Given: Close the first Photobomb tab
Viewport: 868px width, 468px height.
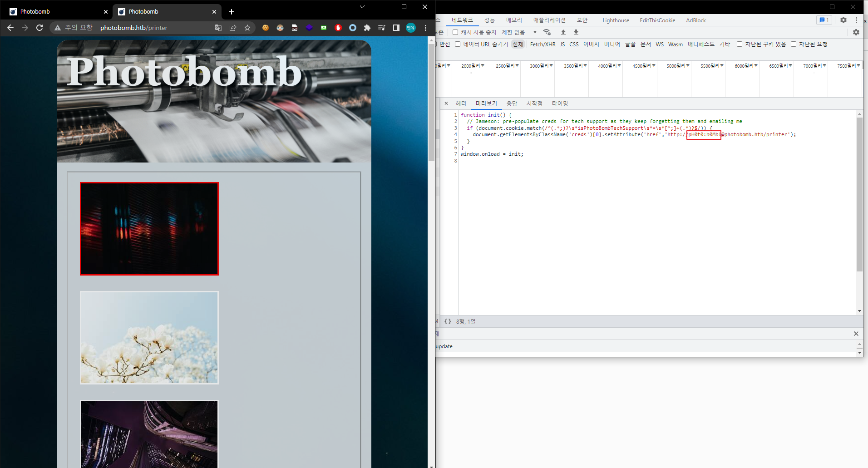Looking at the screenshot, I should 106,12.
